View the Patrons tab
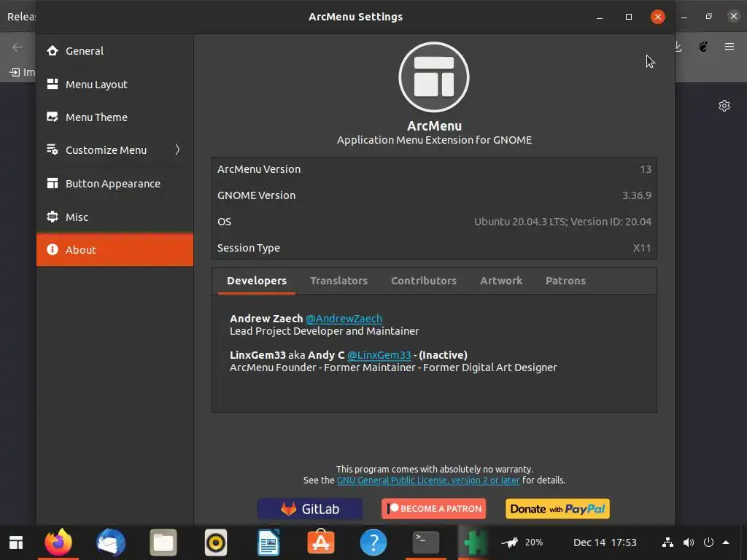The height and width of the screenshot is (560, 747). 565,281
